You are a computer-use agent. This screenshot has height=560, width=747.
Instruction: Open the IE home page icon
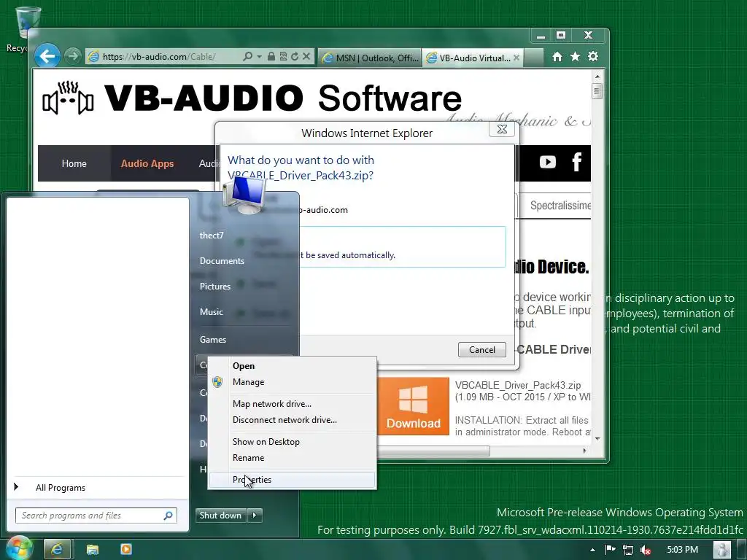[x=557, y=57]
